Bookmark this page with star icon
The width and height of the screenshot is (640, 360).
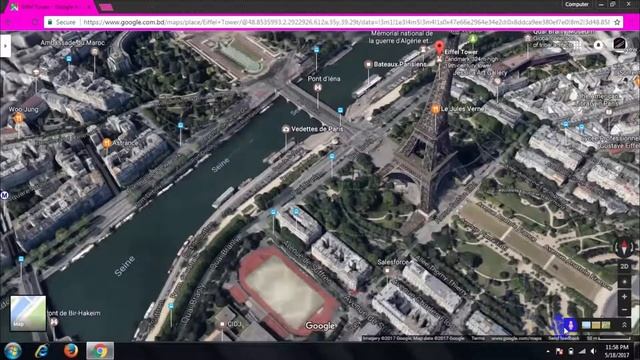(617, 22)
